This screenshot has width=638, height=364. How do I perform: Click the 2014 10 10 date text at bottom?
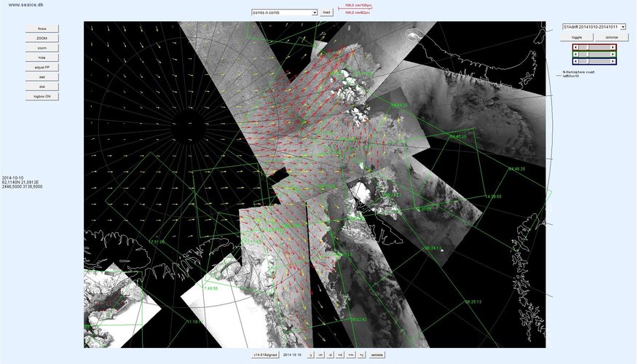[292, 355]
